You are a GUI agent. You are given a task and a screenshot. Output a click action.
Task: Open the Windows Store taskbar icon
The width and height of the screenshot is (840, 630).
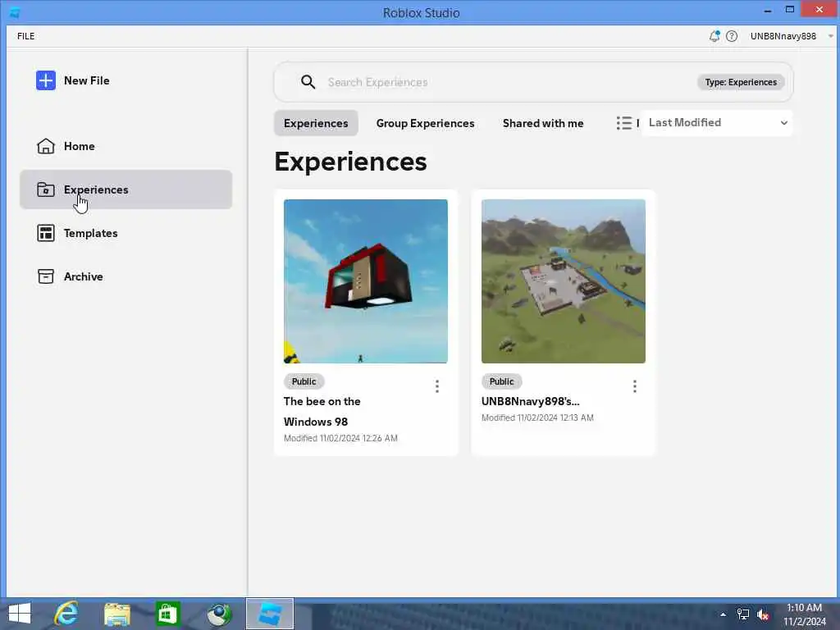pos(167,614)
